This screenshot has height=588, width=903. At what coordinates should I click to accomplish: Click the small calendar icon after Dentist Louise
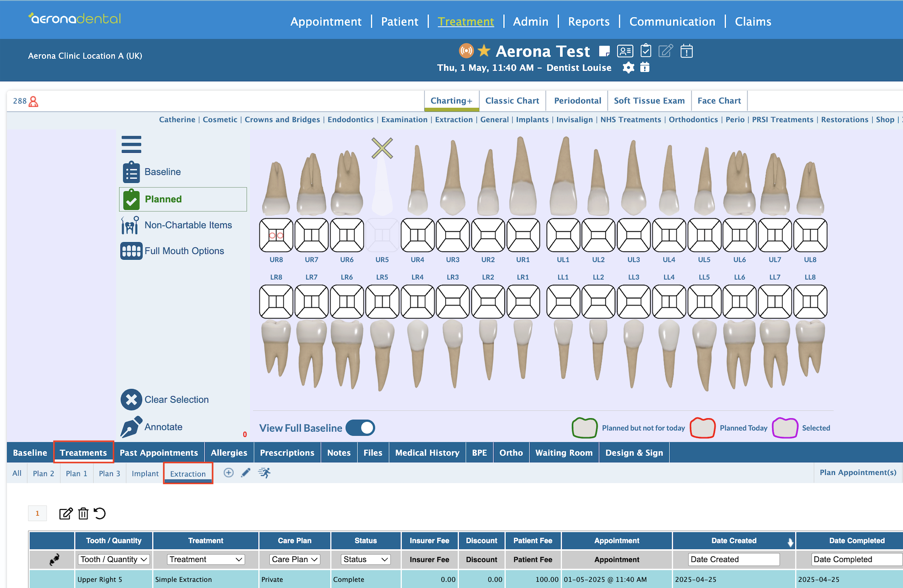(x=645, y=68)
